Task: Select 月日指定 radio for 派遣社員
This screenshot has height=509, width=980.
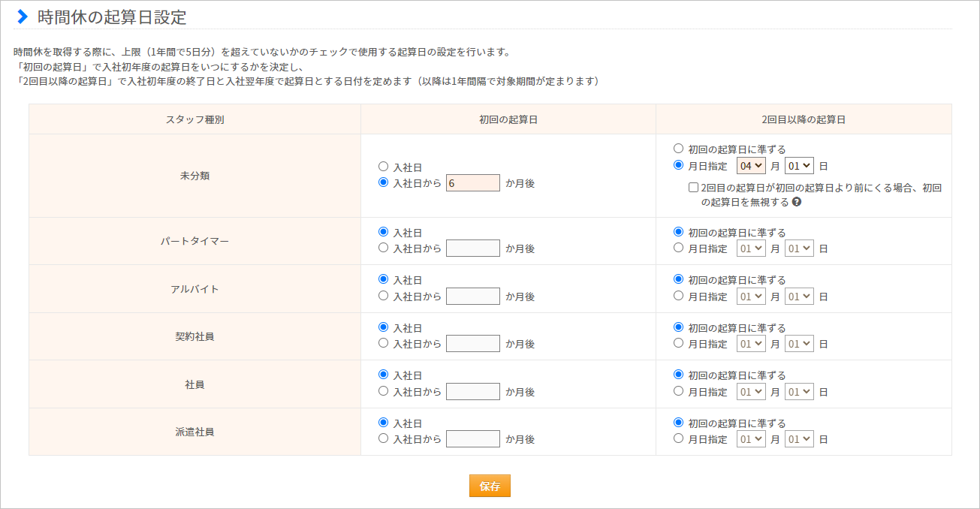Action: coord(679,438)
